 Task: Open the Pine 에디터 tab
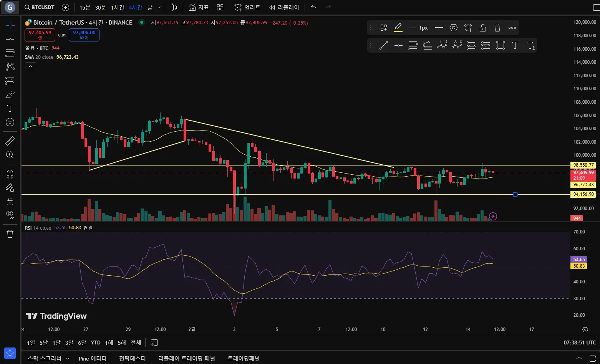(93, 358)
